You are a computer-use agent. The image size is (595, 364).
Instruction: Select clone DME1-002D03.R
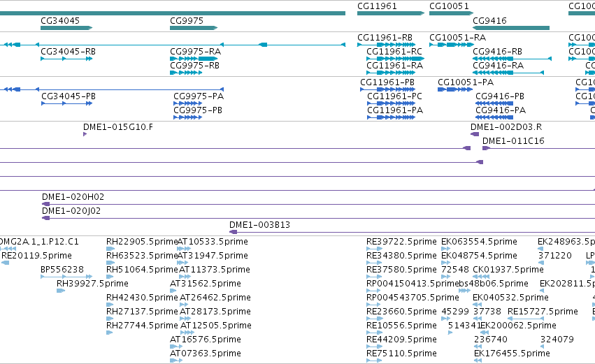point(475,134)
